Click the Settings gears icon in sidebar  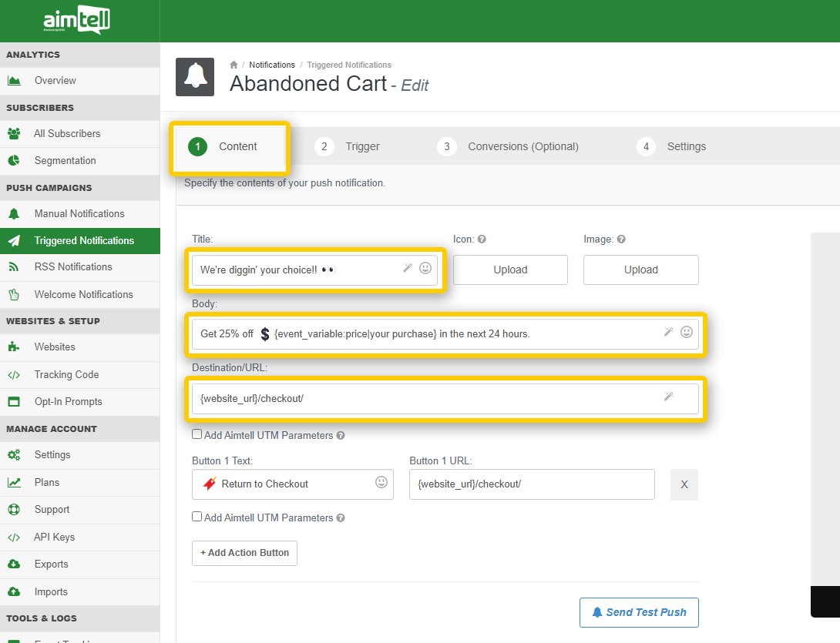14,455
